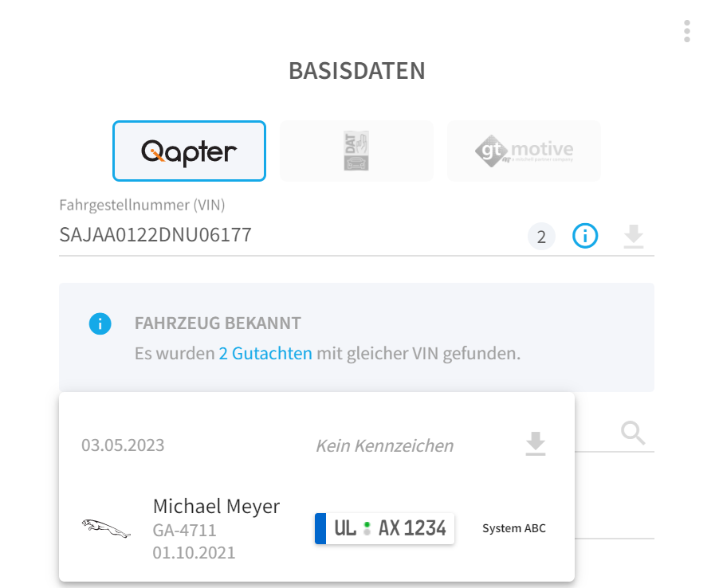The height and width of the screenshot is (588, 715).
Task: Click the Jaguar brand logo
Action: click(x=106, y=528)
